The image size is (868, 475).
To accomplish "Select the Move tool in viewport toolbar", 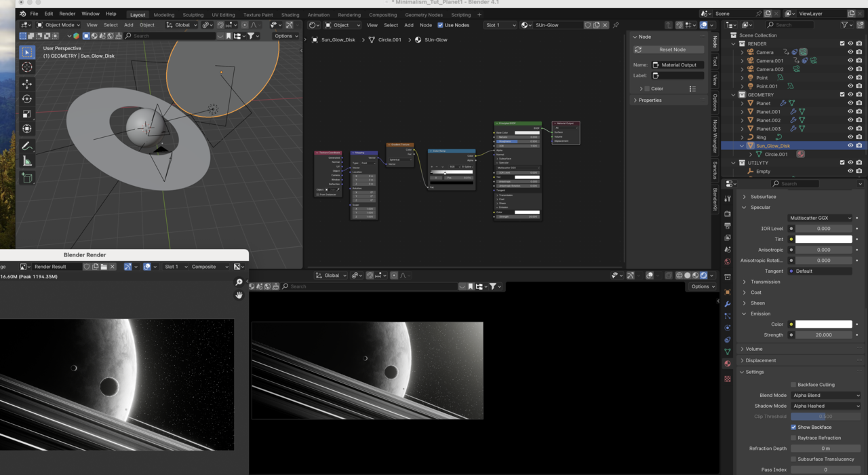I will (x=27, y=84).
